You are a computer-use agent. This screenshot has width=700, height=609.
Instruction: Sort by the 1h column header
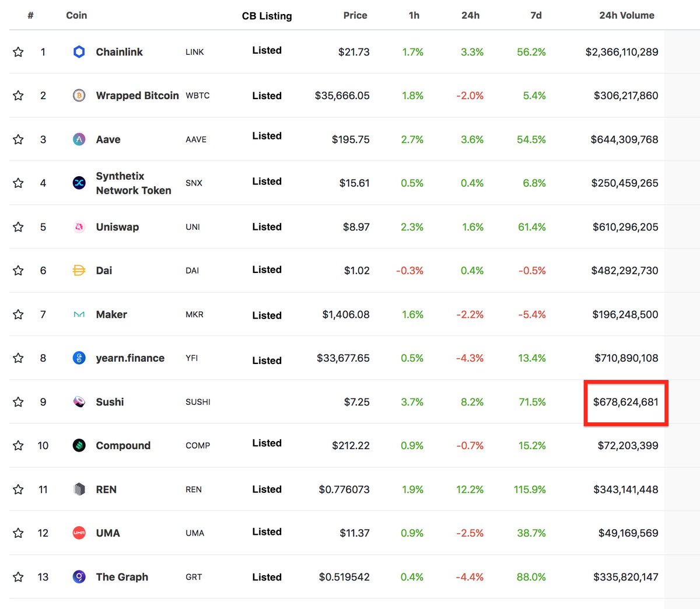pos(414,15)
